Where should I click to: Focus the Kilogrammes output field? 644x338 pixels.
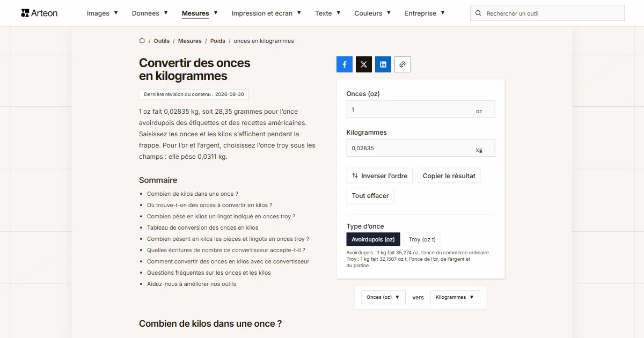(x=421, y=148)
